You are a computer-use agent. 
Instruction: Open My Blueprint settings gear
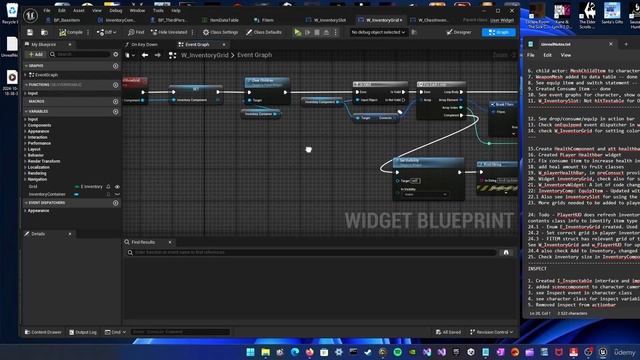116,54
